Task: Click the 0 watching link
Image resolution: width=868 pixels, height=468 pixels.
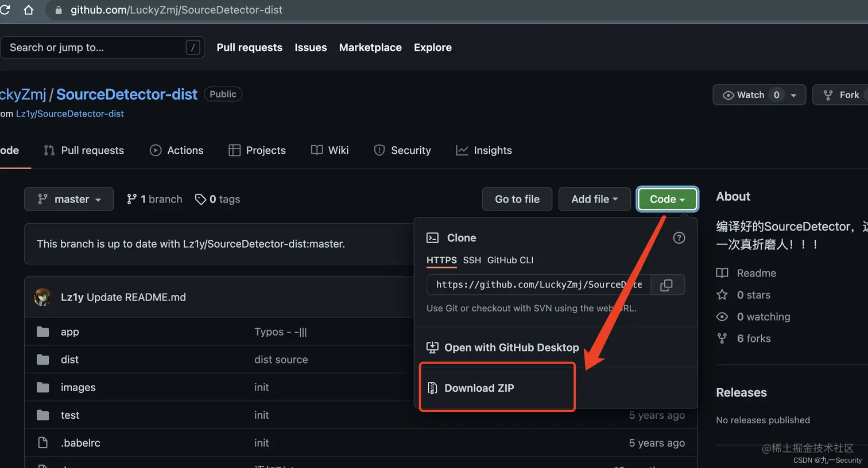Action: tap(764, 317)
